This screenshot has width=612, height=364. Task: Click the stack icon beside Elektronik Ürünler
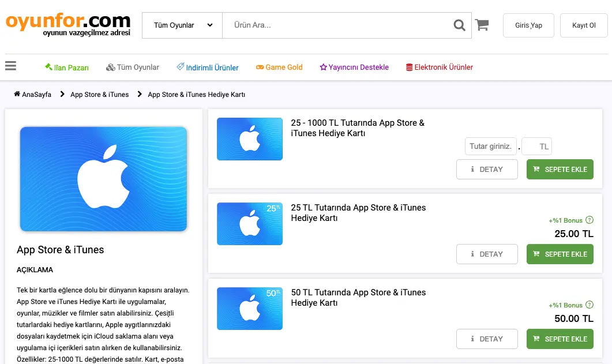point(409,67)
